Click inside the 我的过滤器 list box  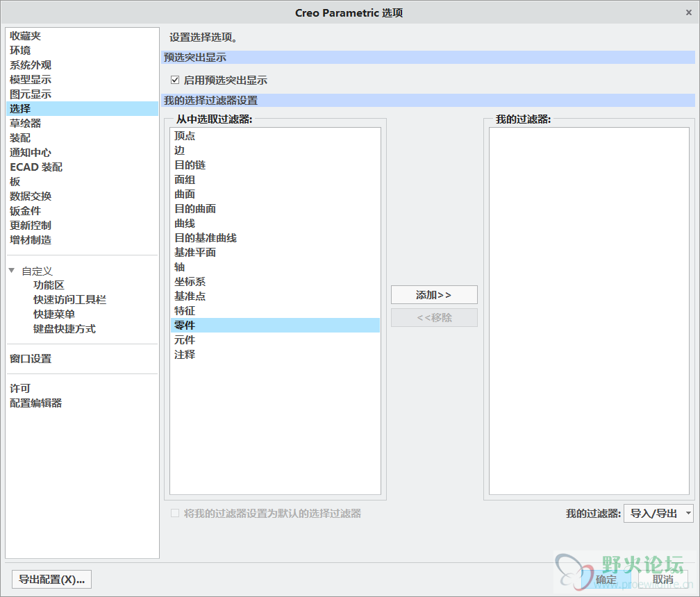(589, 311)
